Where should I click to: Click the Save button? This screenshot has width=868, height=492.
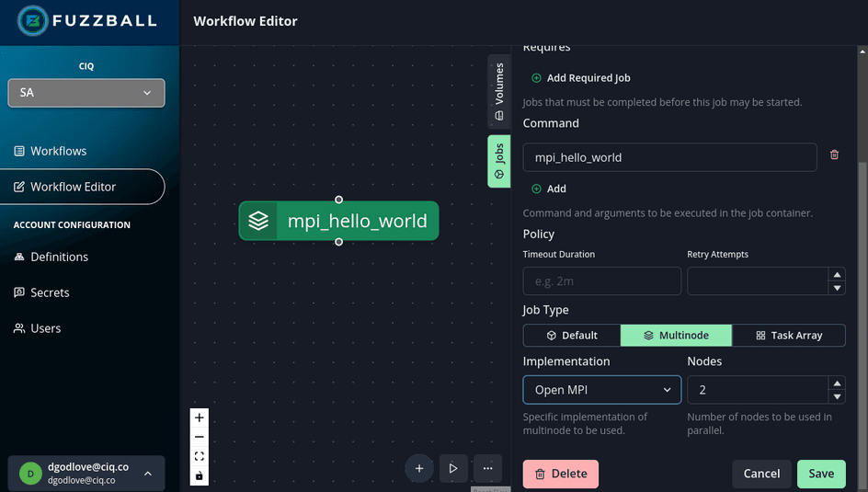[820, 474]
